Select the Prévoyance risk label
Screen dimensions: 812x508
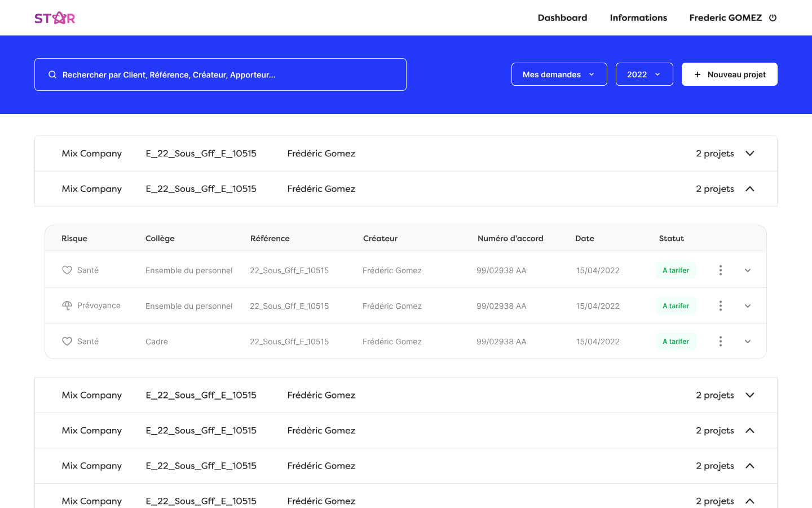(x=99, y=305)
